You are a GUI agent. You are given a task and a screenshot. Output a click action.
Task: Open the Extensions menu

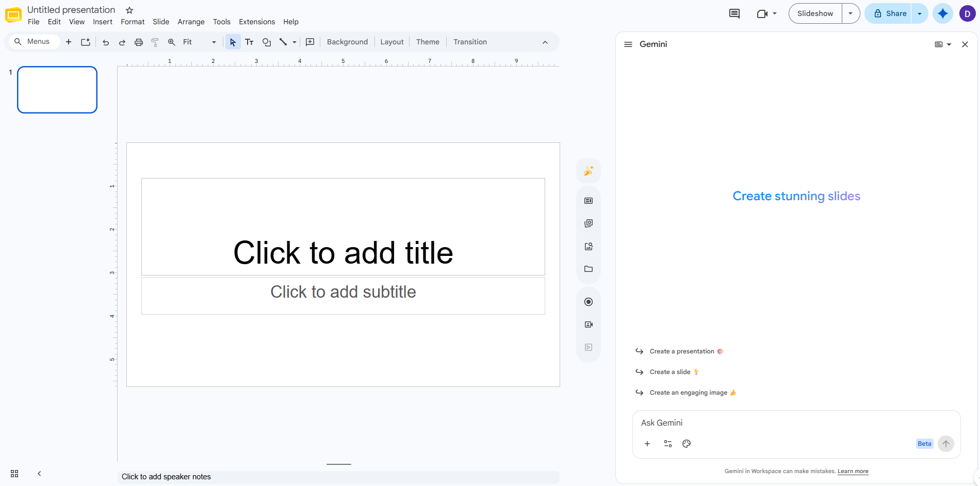click(x=257, y=22)
